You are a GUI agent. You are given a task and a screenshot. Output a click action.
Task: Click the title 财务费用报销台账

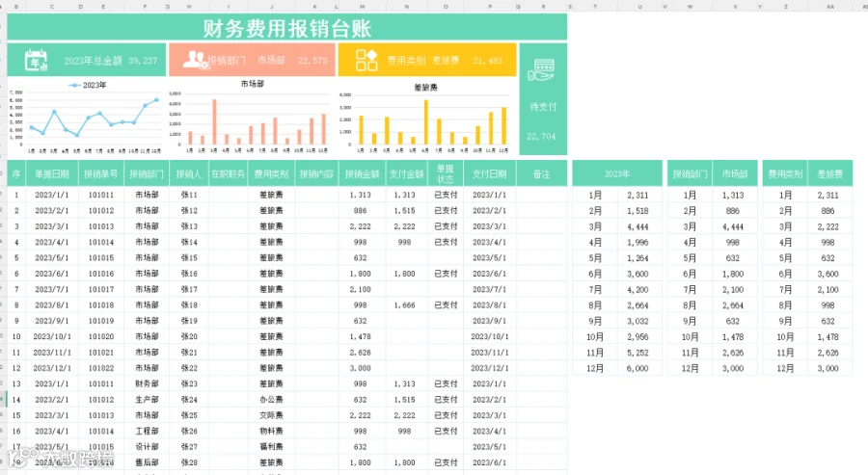point(286,28)
